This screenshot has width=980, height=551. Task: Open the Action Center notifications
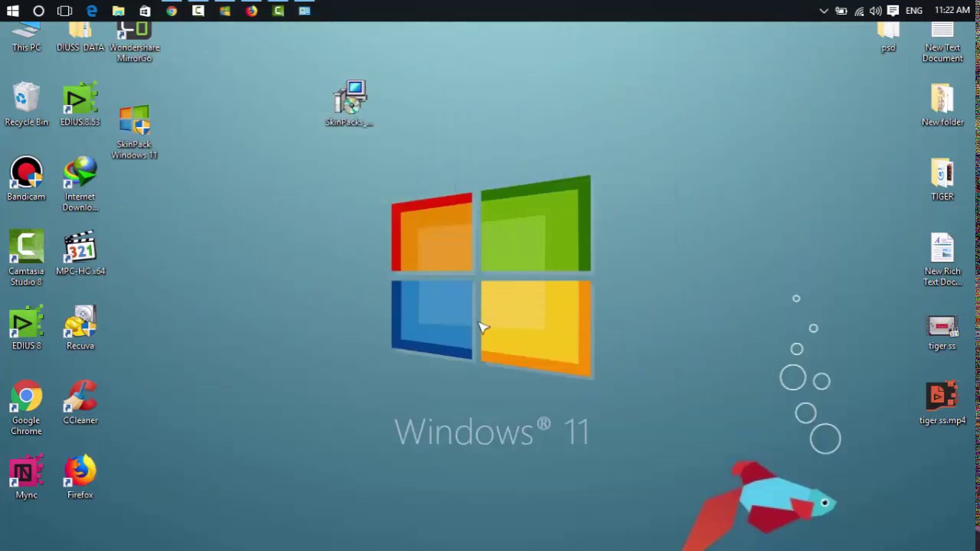pos(893,11)
